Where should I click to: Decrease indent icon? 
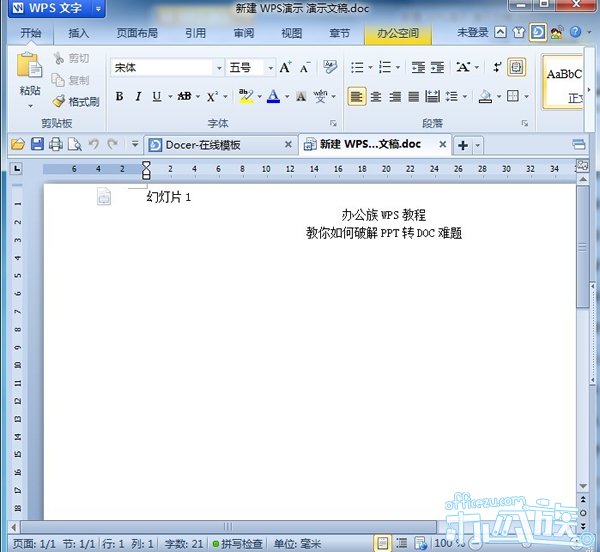419,68
